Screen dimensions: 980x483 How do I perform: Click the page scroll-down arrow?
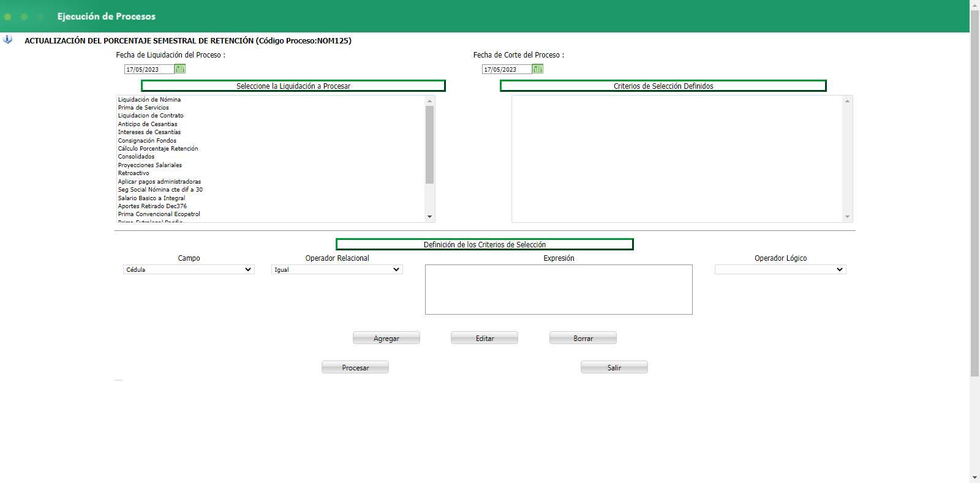click(x=974, y=477)
